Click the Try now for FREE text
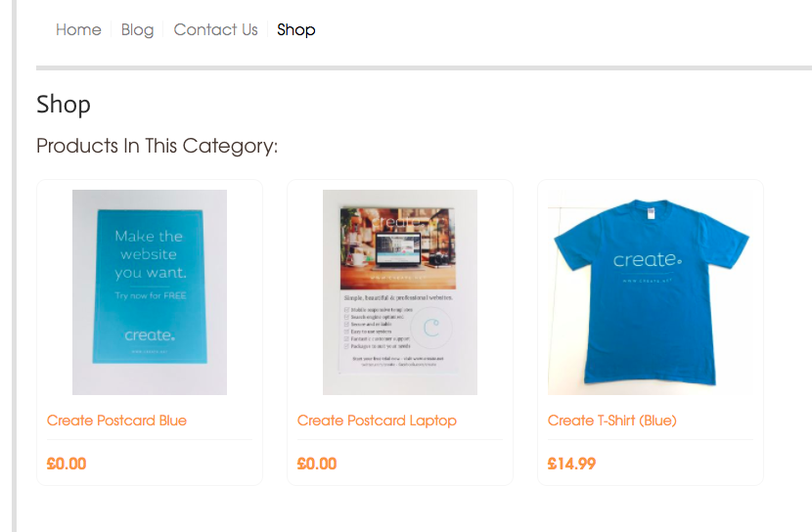812x532 pixels. click(151, 295)
